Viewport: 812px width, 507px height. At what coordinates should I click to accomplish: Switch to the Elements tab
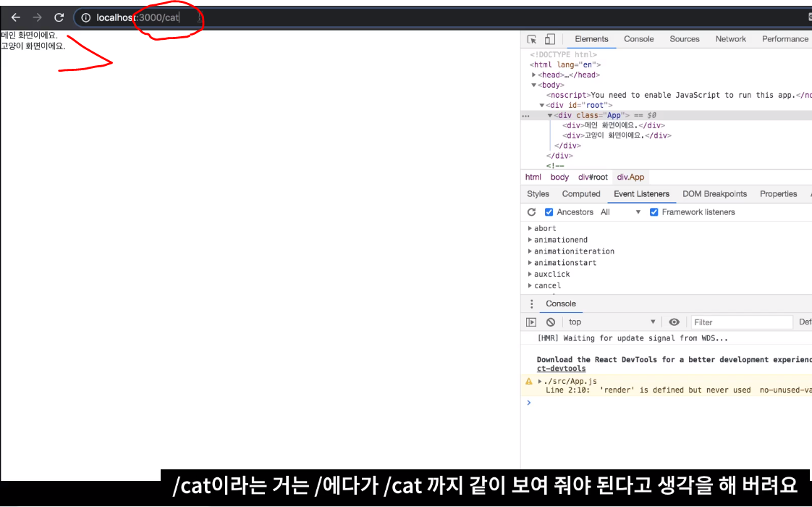click(x=591, y=39)
